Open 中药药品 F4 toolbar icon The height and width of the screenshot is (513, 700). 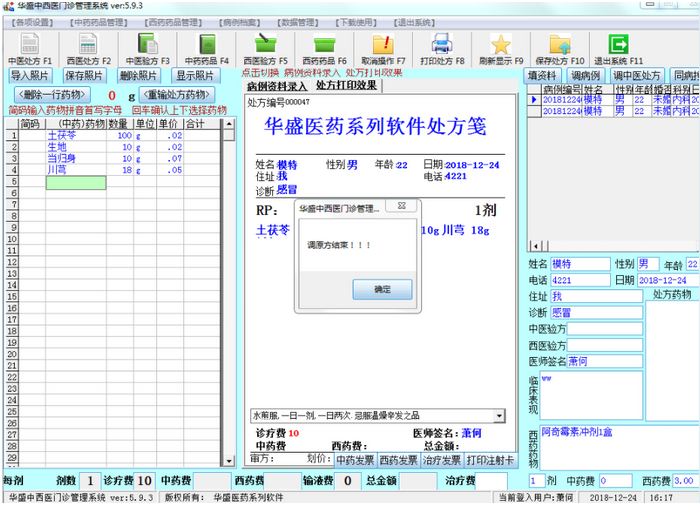click(x=206, y=49)
